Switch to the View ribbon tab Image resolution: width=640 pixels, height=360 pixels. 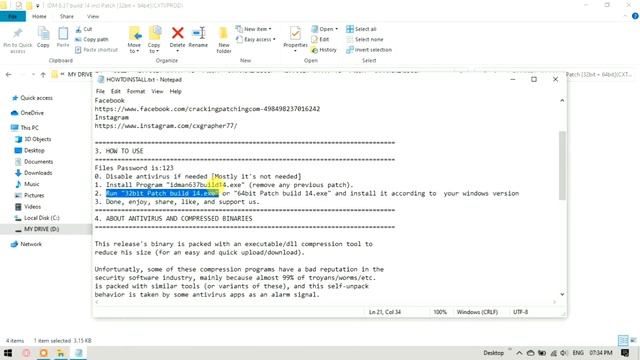[93, 16]
